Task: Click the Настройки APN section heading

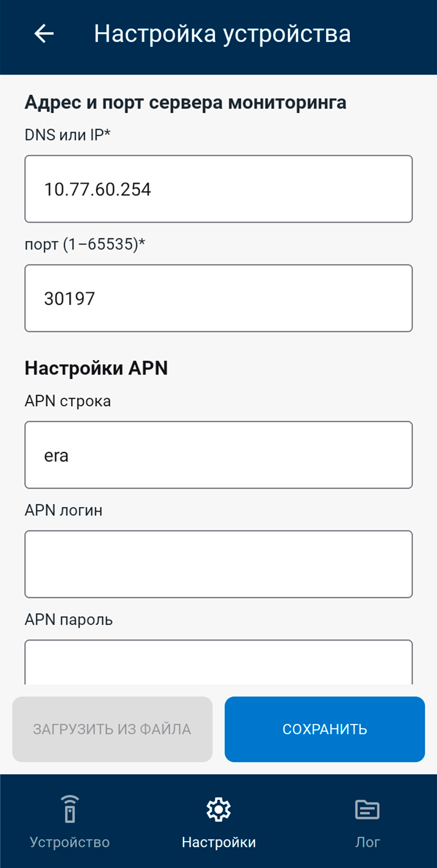Action: point(96,368)
